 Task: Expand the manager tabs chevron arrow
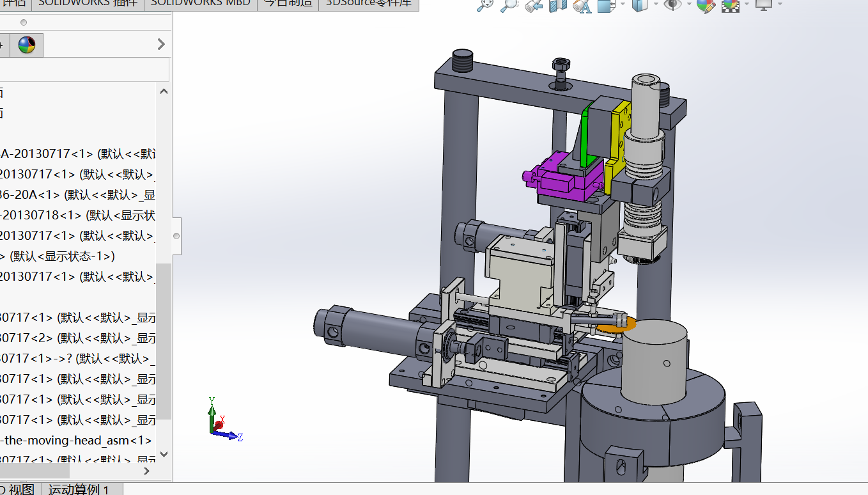(161, 44)
